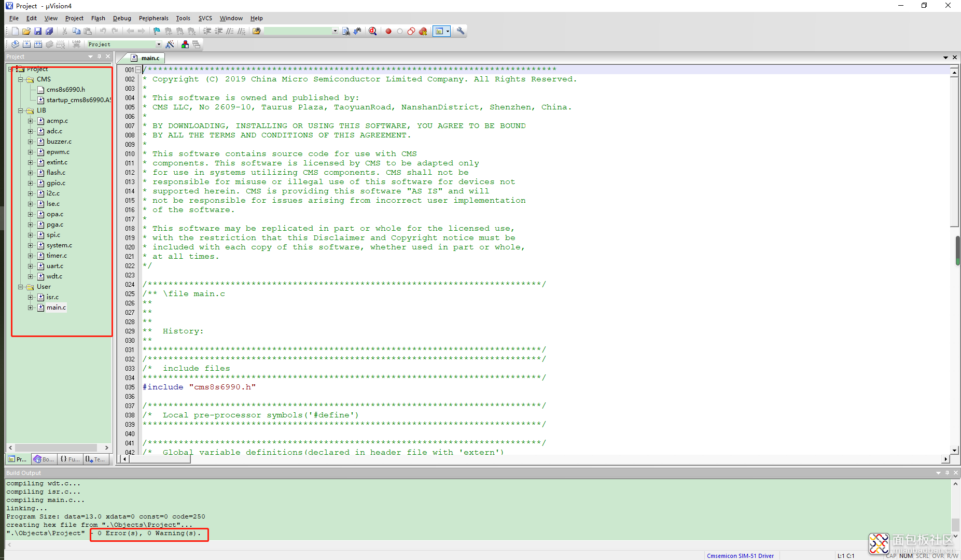This screenshot has height=560, width=961.
Task: Close the Build Output panel
Action: click(x=956, y=473)
